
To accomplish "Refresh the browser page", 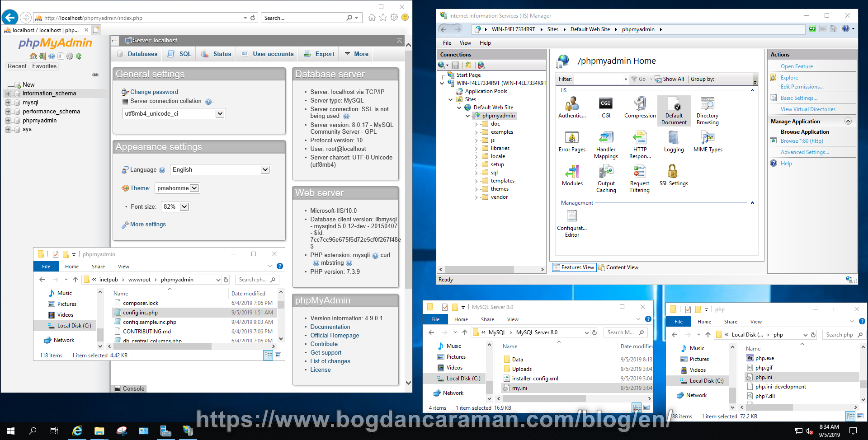I will (253, 18).
